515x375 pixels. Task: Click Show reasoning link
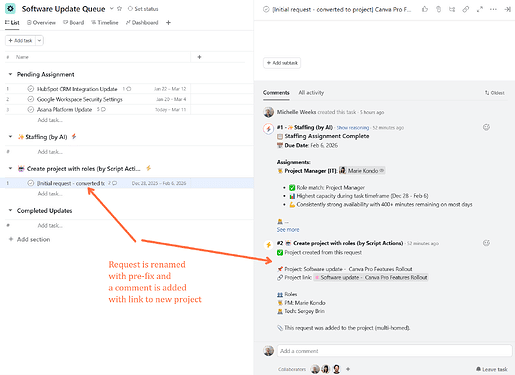(x=353, y=128)
